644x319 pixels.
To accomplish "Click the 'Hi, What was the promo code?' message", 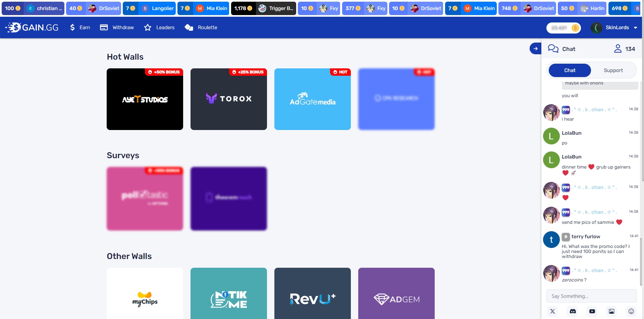I will tap(596, 251).
